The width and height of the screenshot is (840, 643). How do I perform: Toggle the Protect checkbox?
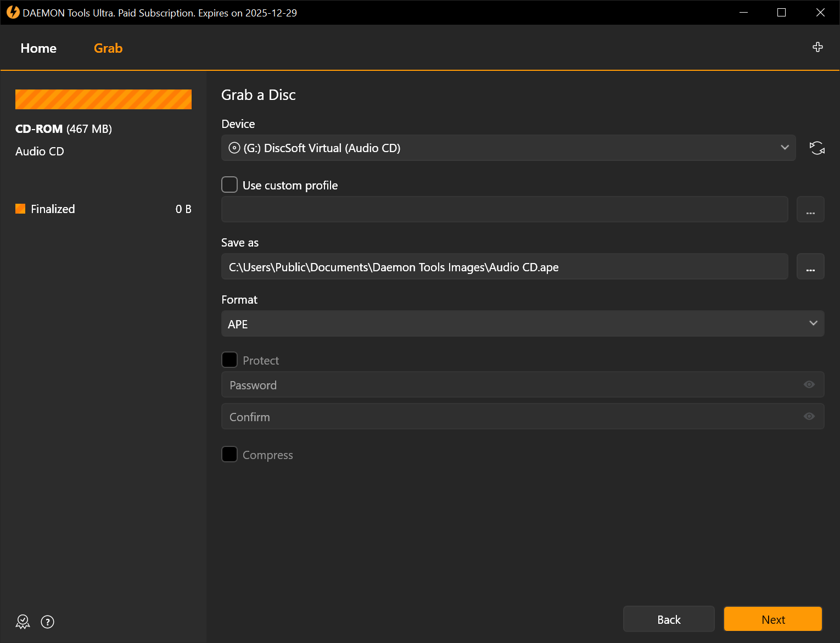tap(229, 360)
